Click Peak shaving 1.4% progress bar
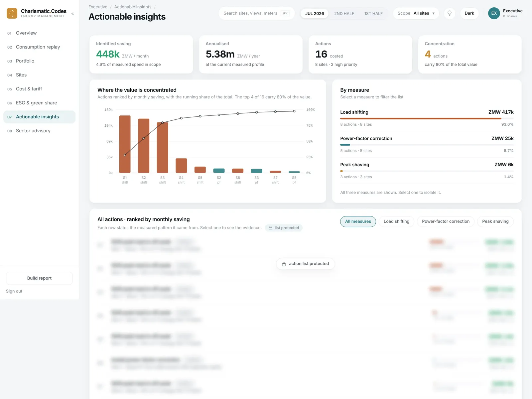The width and height of the screenshot is (532, 399). click(x=427, y=171)
